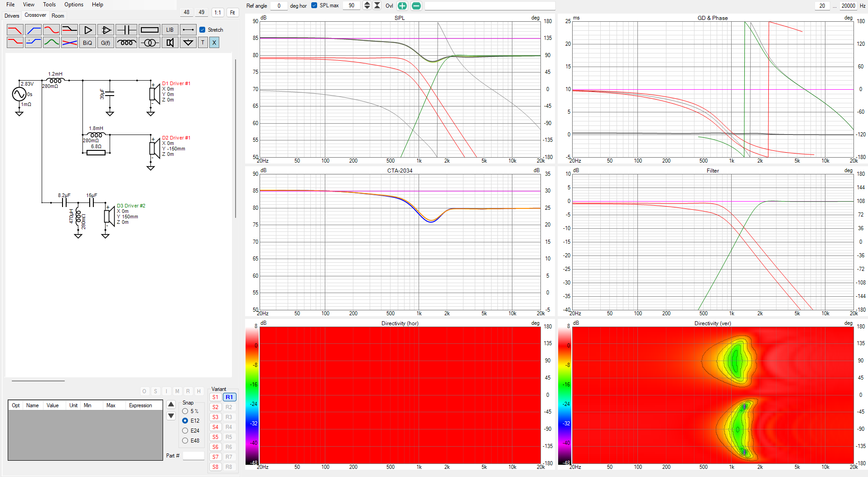Image resolution: width=868 pixels, height=477 pixels.
Task: Select the red low-pass filter icon
Action: 15,30
